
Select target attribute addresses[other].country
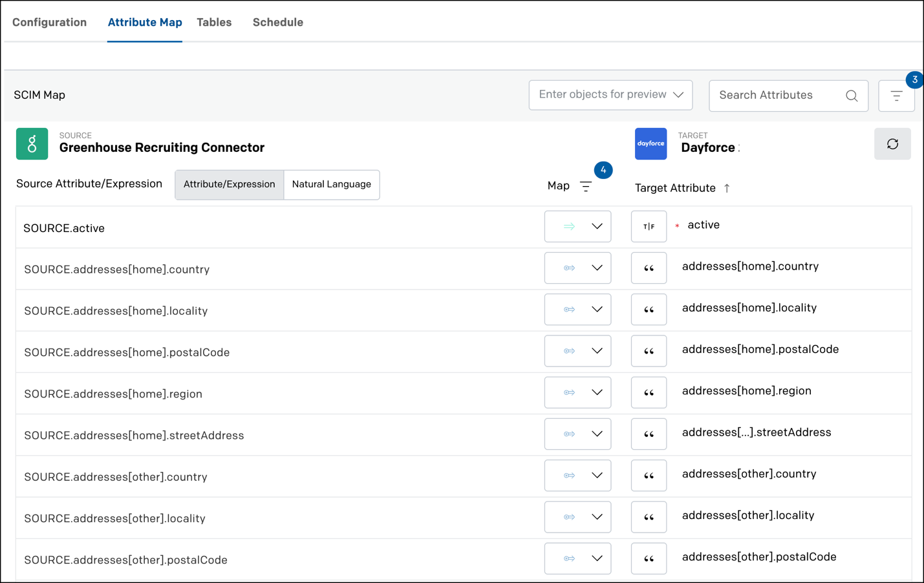coord(749,474)
